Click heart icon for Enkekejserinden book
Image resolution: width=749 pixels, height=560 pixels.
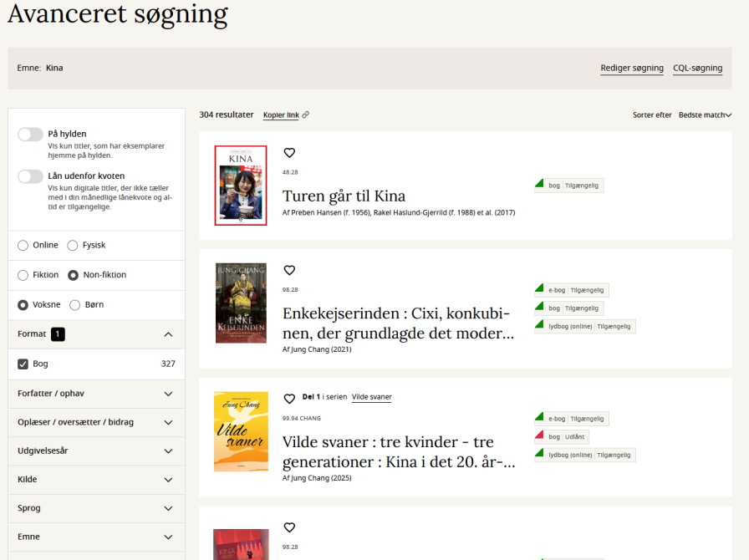289,271
